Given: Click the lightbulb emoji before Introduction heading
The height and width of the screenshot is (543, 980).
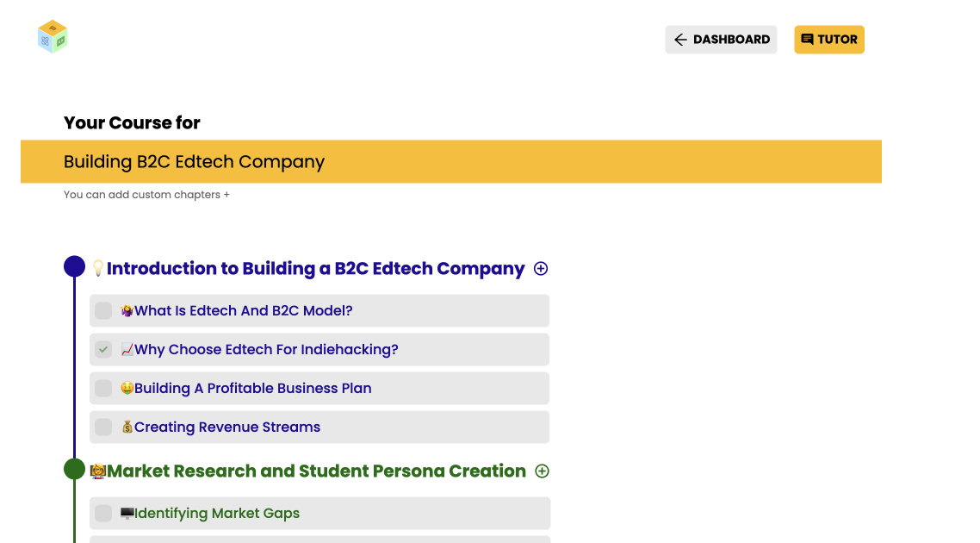Looking at the screenshot, I should pos(98,268).
